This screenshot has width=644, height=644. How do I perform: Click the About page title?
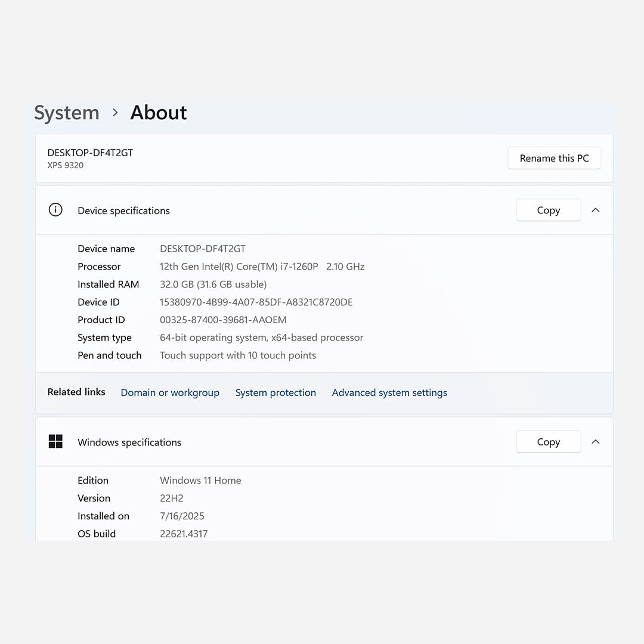coord(159,113)
